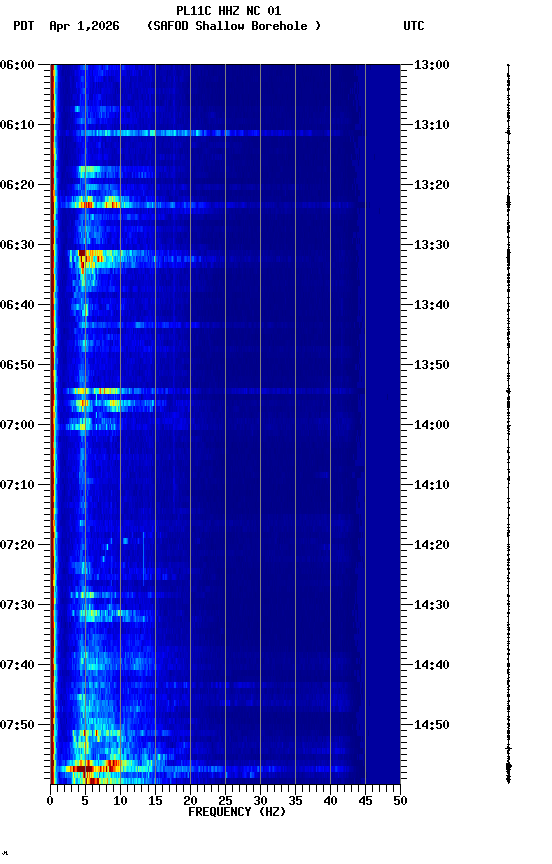Select the 14:40 UTC time label
The height and width of the screenshot is (864, 552).
(x=432, y=665)
